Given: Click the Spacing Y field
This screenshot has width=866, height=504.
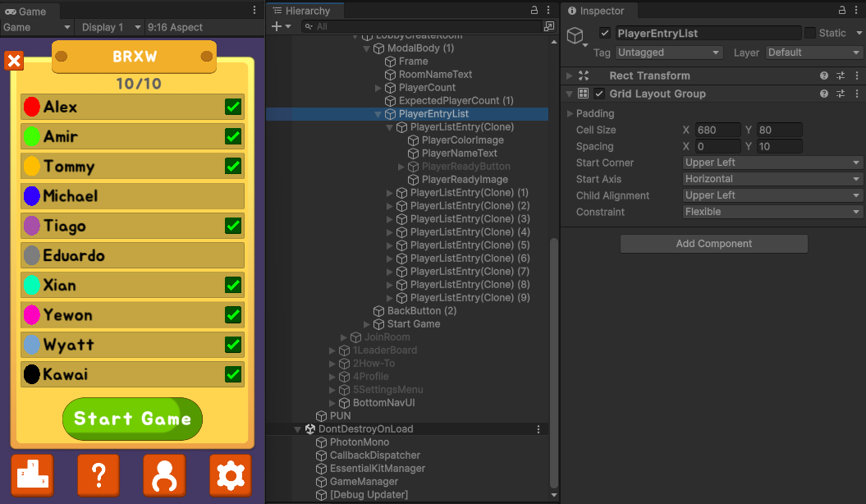Looking at the screenshot, I should pos(779,146).
